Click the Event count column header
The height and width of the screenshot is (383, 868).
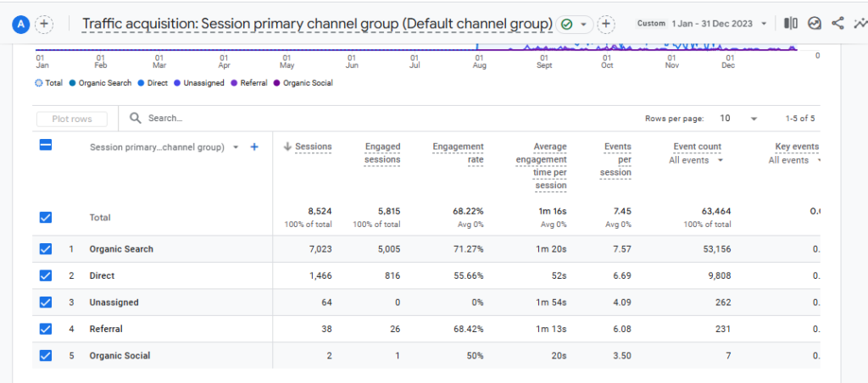tap(698, 147)
